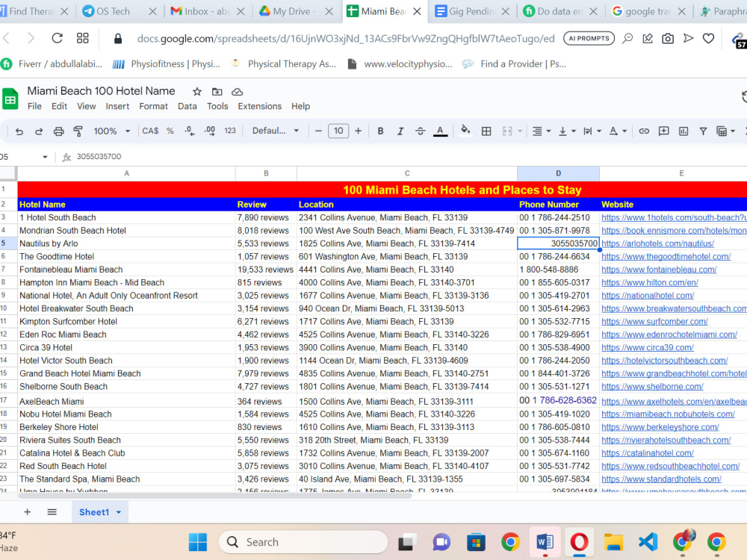
Task: Click the AI PROMPTS button
Action: [x=589, y=38]
